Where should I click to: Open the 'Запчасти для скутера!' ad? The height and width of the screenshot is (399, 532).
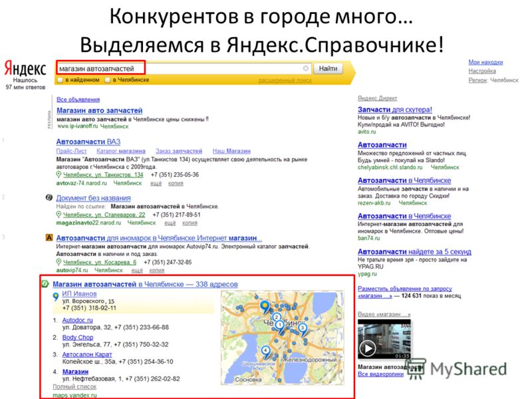(x=395, y=110)
